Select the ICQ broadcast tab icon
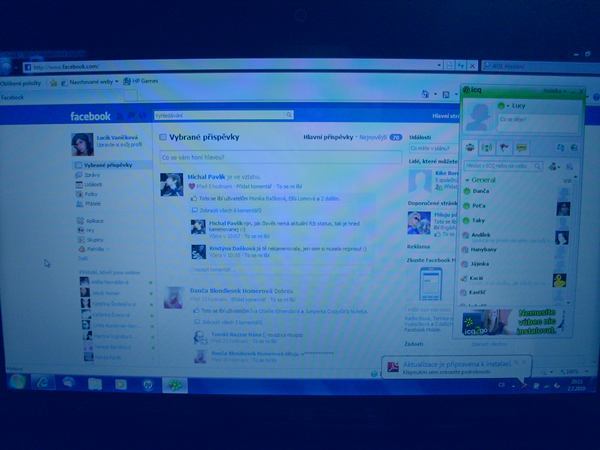Image resolution: width=600 pixels, height=450 pixels. [487, 147]
